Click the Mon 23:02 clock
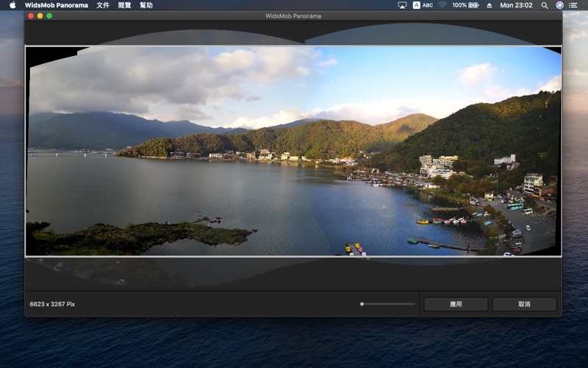The image size is (588, 368). pos(516,5)
